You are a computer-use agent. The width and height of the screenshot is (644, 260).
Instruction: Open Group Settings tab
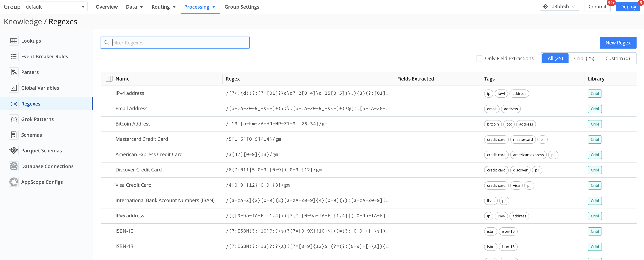(241, 7)
